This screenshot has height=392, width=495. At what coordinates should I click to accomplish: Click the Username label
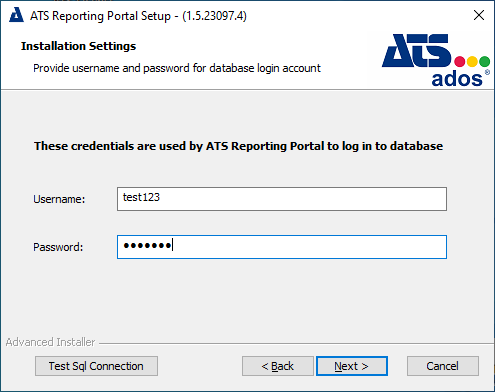pos(59,199)
